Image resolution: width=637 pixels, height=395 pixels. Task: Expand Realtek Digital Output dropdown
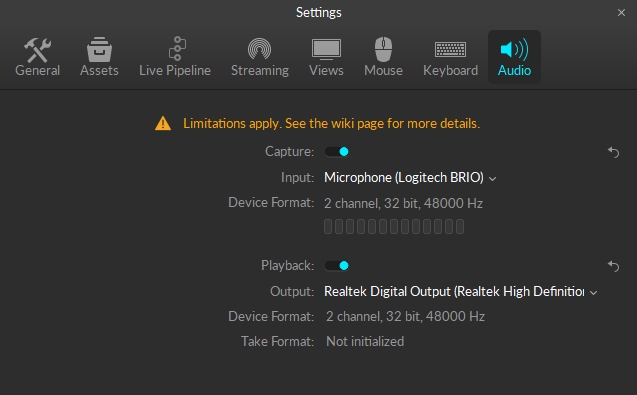click(460, 292)
